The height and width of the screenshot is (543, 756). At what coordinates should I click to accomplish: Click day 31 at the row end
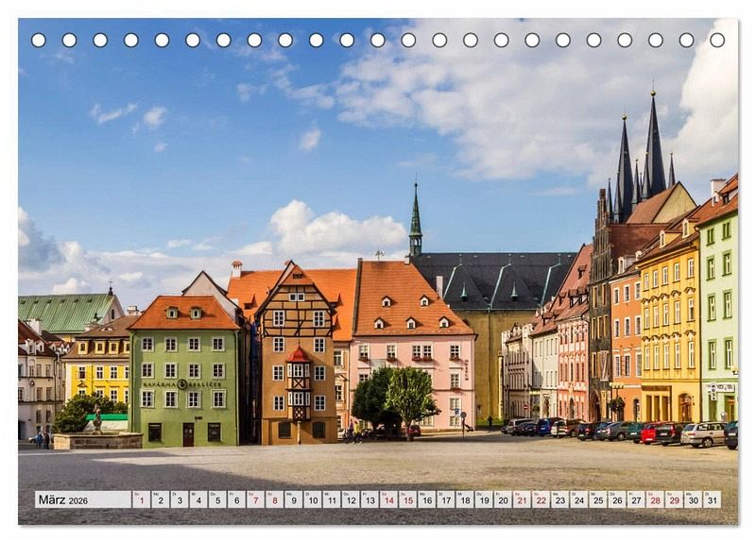[712, 500]
